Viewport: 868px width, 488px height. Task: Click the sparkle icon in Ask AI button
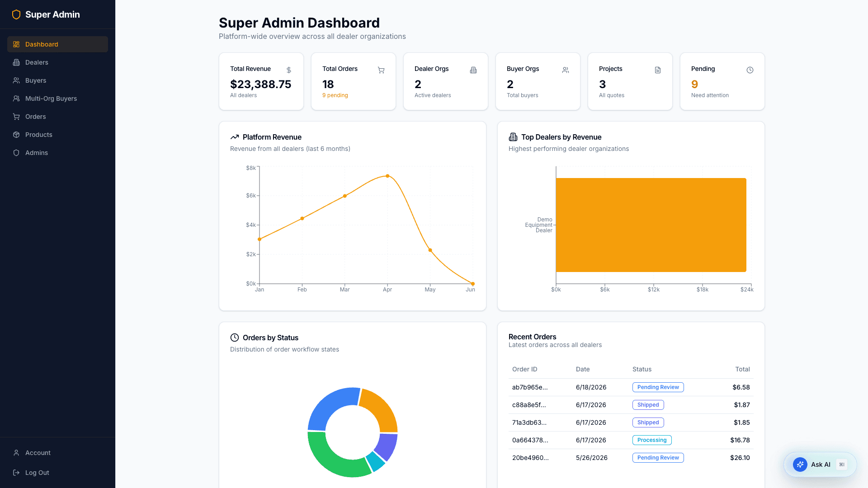(x=800, y=465)
